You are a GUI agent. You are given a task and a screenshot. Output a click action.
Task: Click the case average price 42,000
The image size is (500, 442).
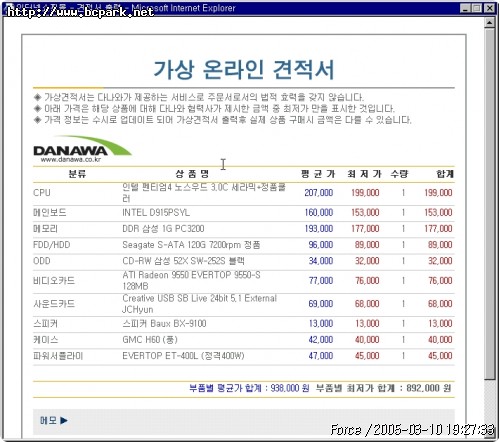(321, 340)
